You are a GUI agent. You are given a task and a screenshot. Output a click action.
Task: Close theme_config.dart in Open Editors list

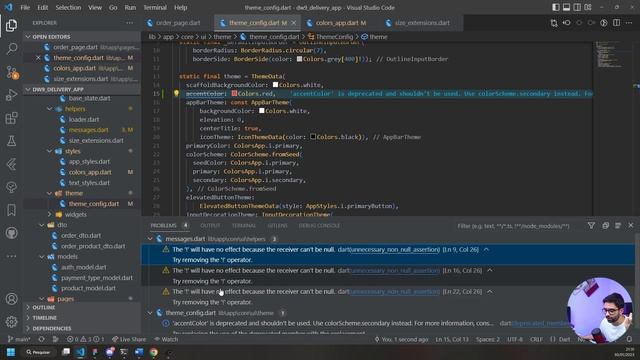click(38, 58)
